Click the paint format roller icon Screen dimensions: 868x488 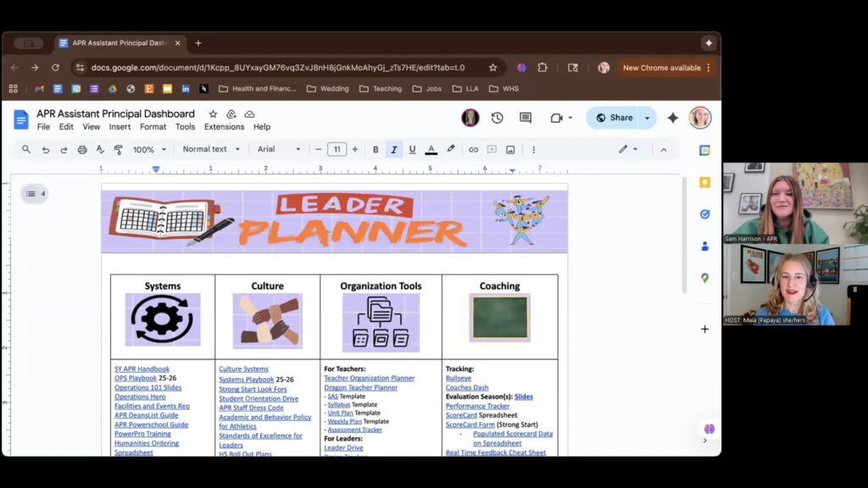coord(119,149)
